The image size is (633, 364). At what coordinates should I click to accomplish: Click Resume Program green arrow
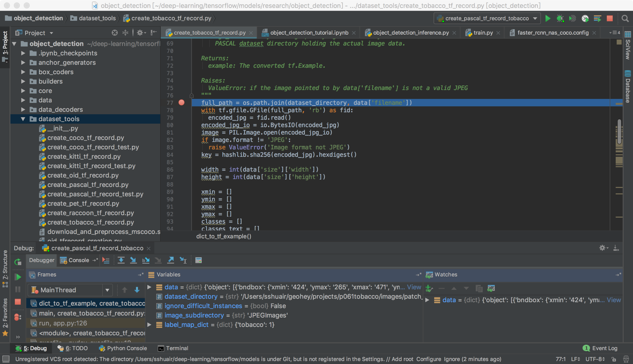18,277
